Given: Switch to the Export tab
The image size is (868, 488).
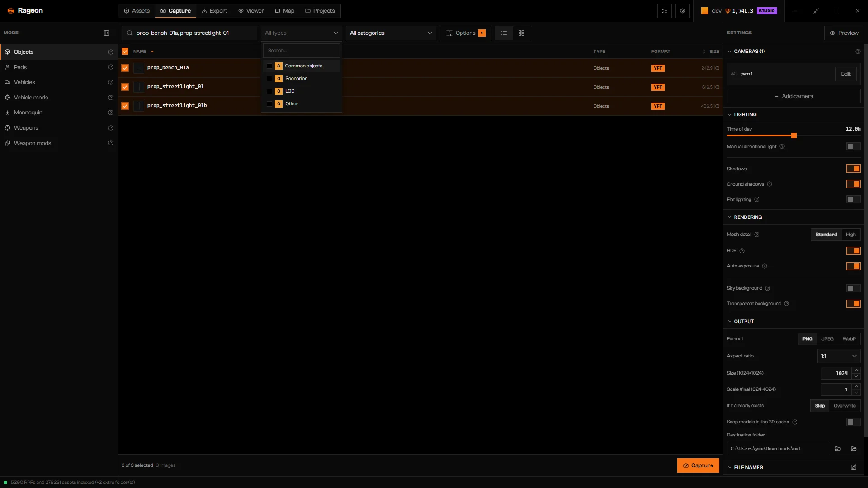Looking at the screenshot, I should point(214,11).
